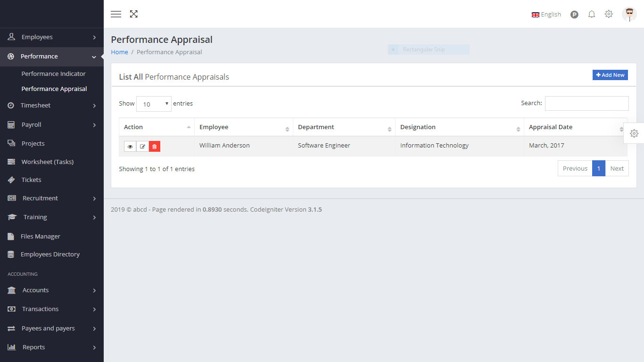This screenshot has width=644, height=362.
Task: Click into the Search input field
Action: 586,104
